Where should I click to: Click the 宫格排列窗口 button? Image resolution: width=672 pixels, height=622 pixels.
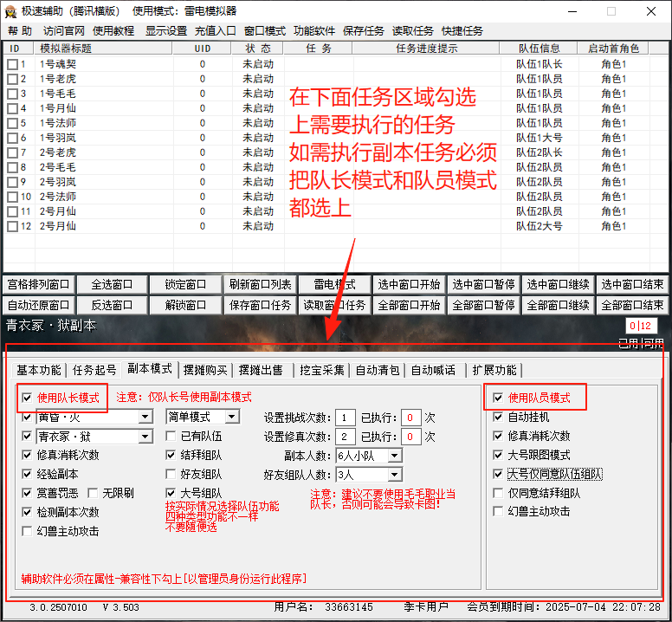point(39,285)
